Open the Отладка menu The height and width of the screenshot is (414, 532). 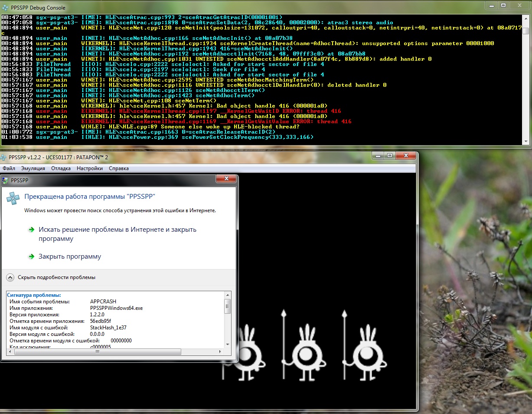coord(61,168)
